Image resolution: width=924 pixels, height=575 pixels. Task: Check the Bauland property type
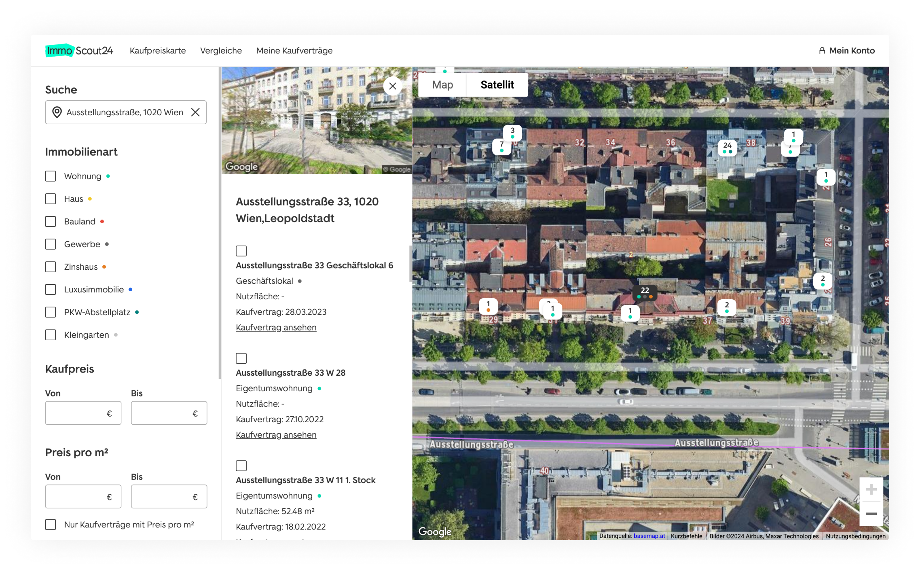[51, 221]
